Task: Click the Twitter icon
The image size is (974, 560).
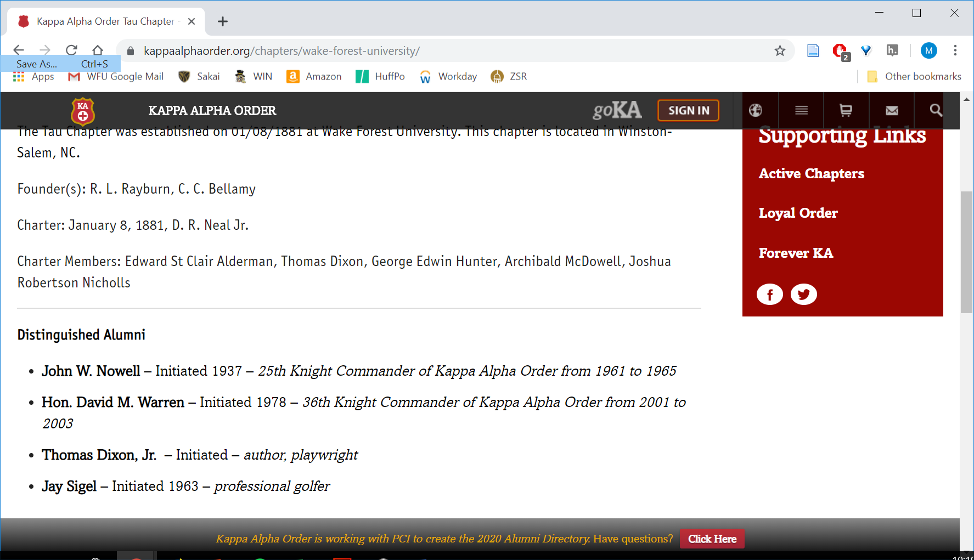Action: point(803,295)
